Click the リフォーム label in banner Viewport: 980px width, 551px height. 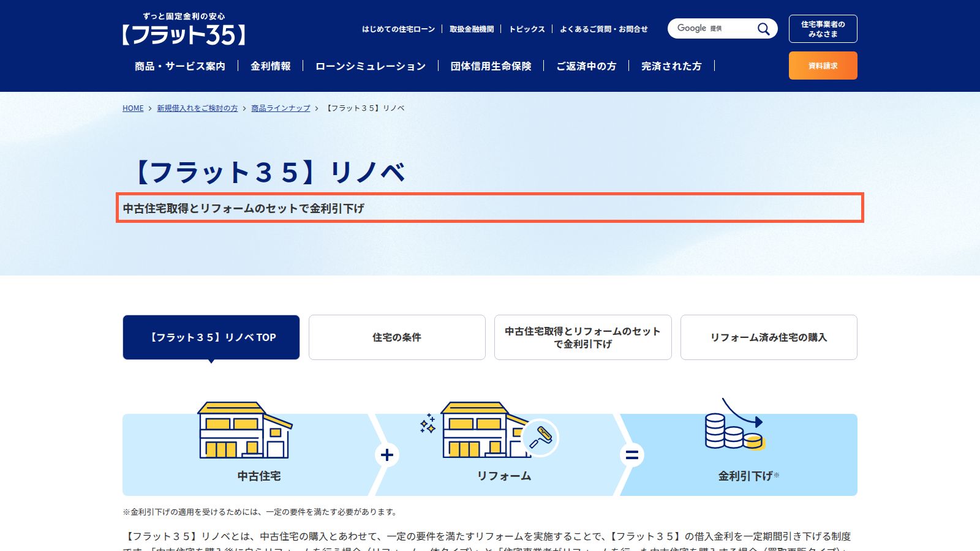coord(504,476)
